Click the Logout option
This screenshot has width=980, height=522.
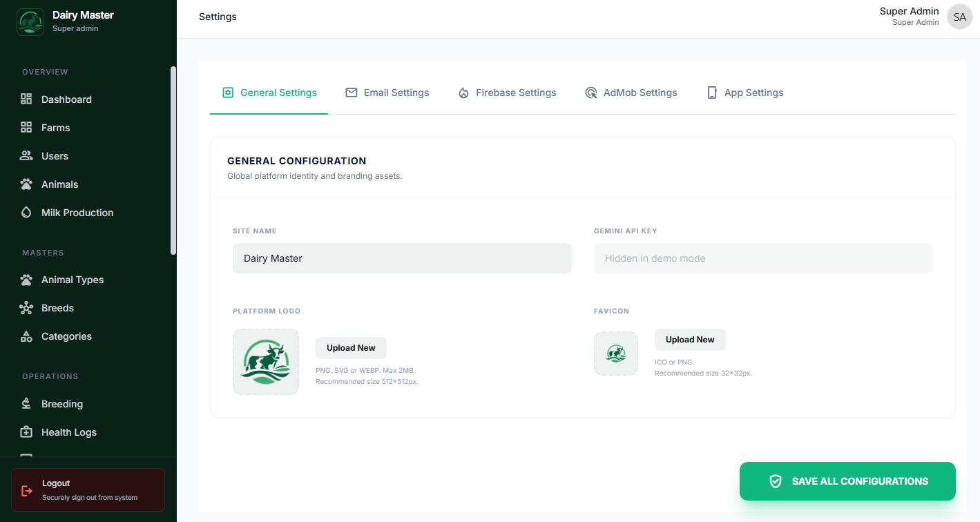coord(88,489)
